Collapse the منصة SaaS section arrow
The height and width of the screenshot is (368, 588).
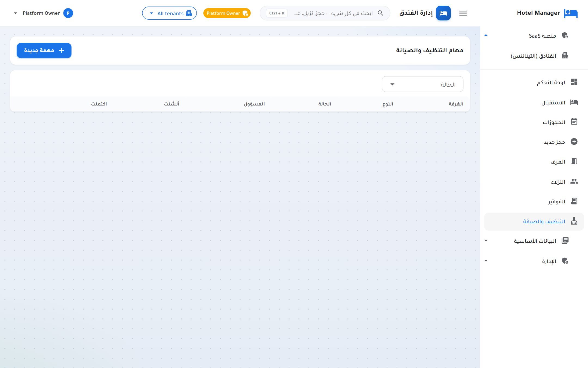(x=486, y=35)
